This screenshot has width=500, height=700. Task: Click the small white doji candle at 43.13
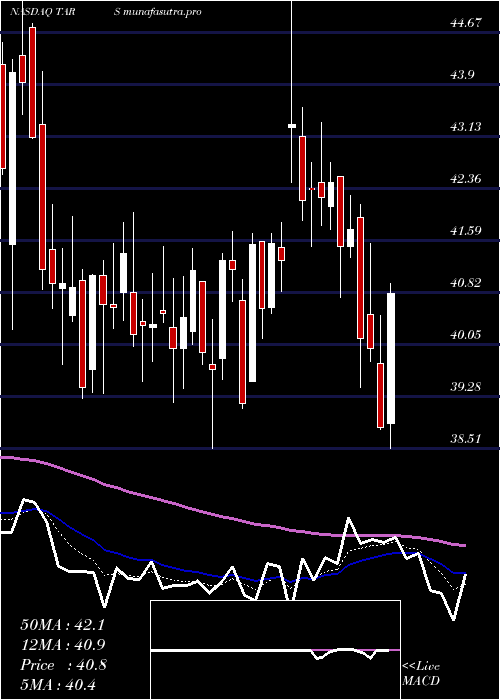[x=292, y=126]
